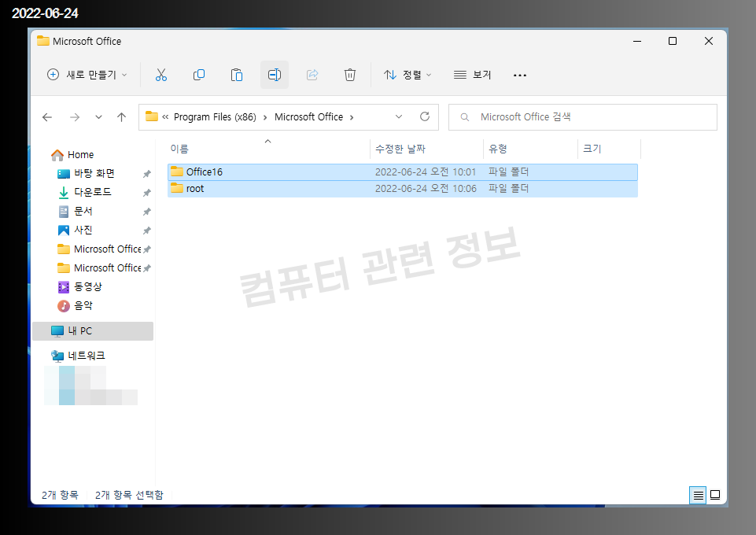This screenshot has height=535, width=756.
Task: Toggle details view in the status bar
Action: [x=698, y=495]
